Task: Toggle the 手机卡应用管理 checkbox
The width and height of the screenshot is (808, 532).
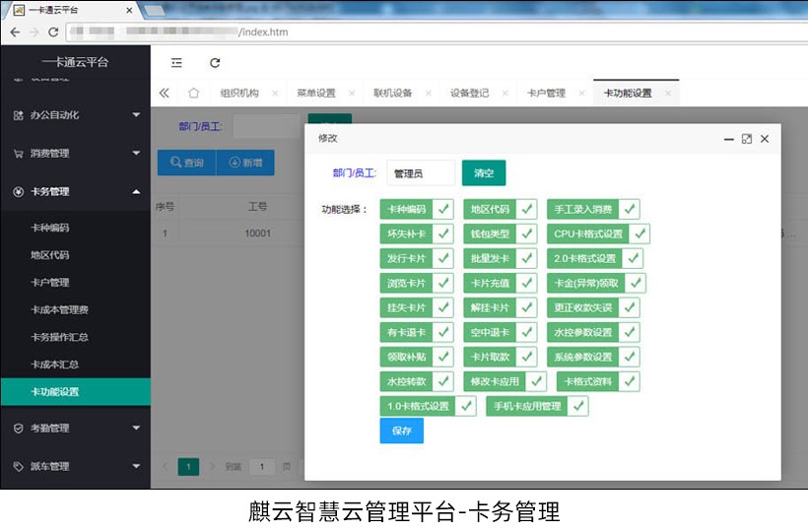Action: (x=577, y=406)
